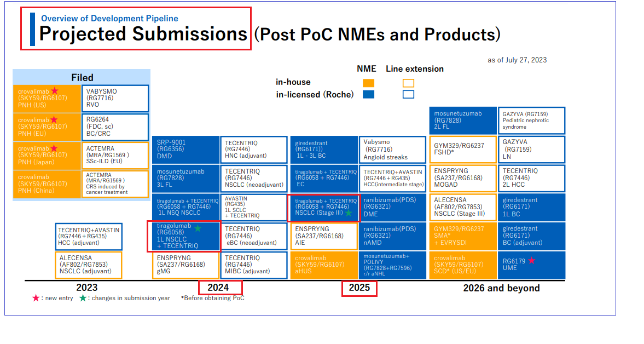Click the 2025 year label on the timeline
Image resolution: width=644 pixels, height=344 pixels.
pos(359,288)
